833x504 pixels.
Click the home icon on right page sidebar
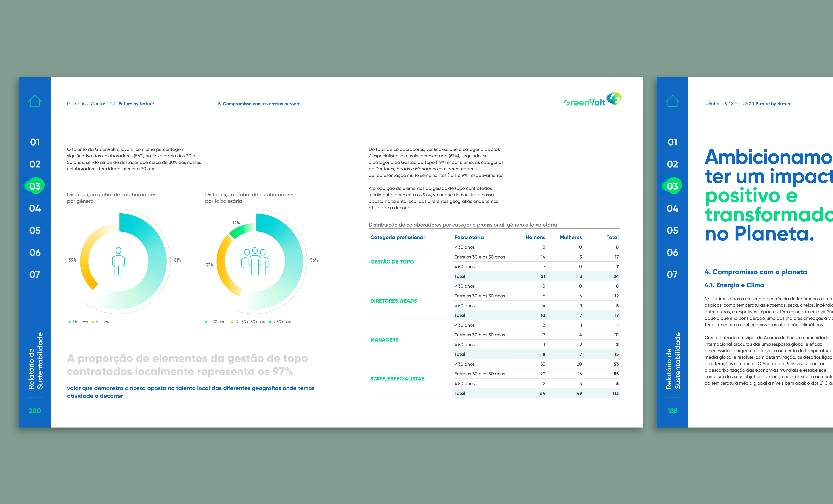click(672, 101)
